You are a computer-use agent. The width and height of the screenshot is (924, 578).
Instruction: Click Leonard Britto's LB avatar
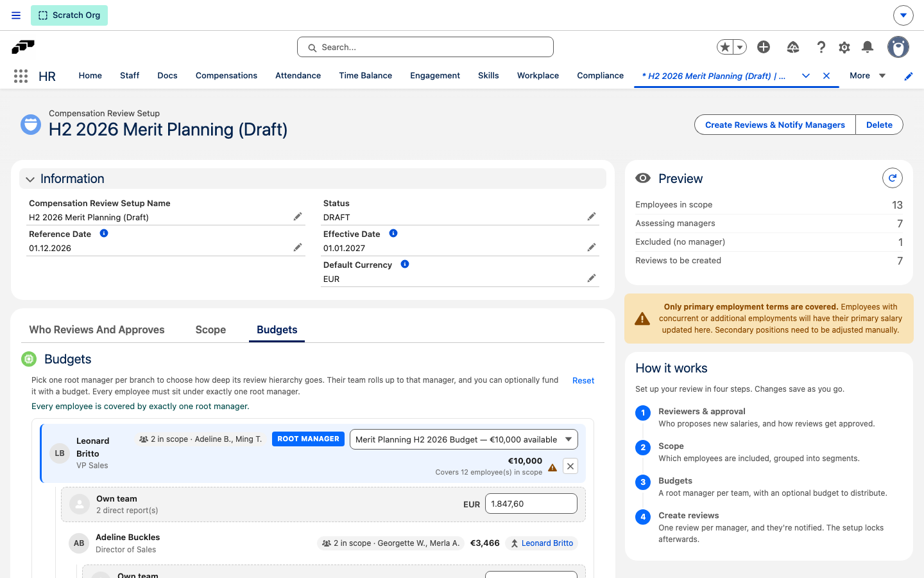(60, 453)
